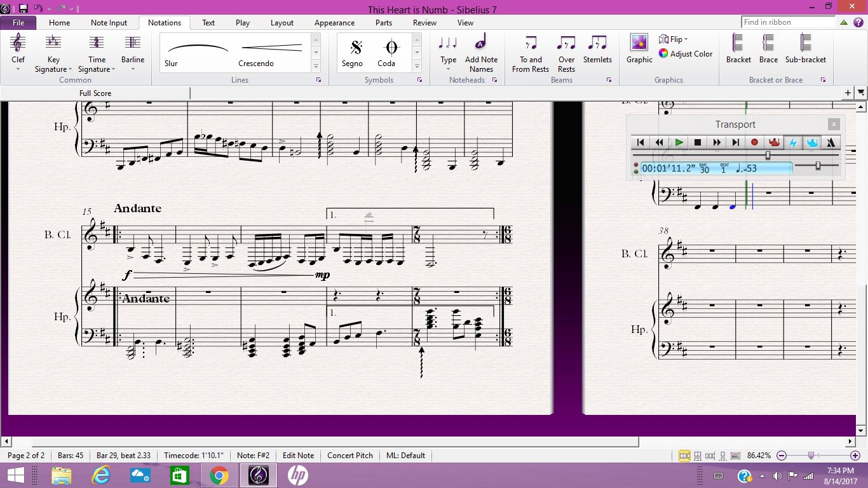This screenshot has width=868, height=488.
Task: Click the Save icon in the title bar
Action: (24, 9)
